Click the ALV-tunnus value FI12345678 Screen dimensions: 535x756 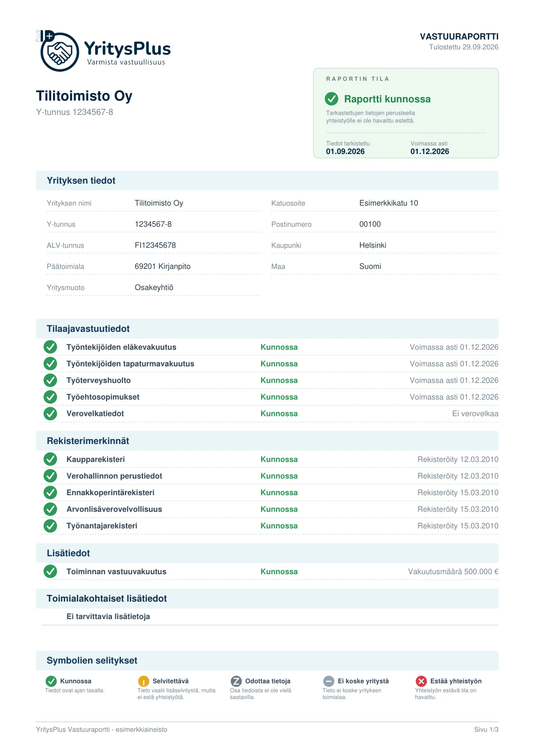155,245
